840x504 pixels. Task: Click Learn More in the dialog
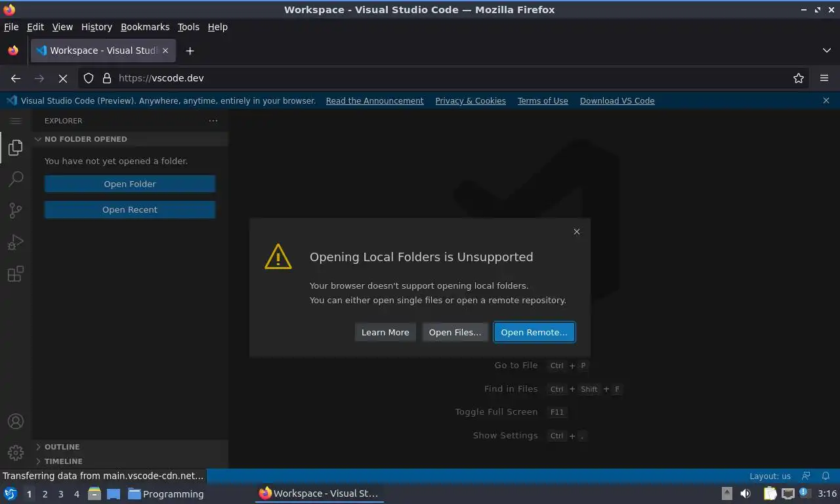click(385, 332)
